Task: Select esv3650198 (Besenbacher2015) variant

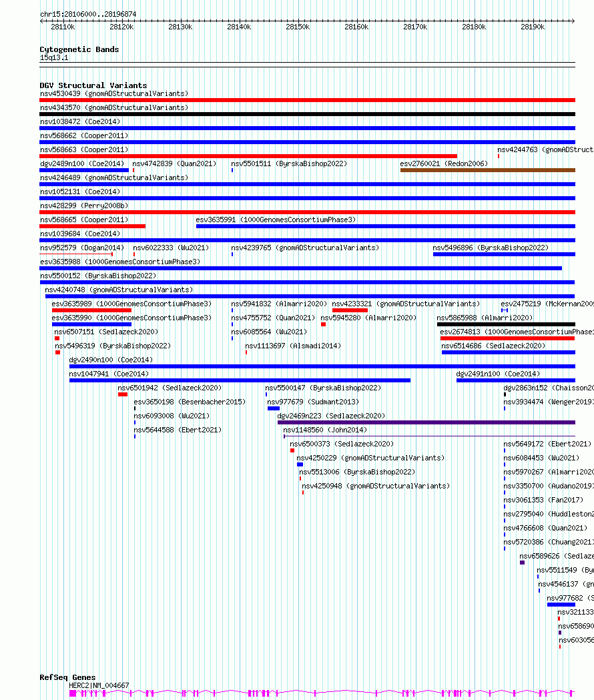Action: pyautogui.click(x=190, y=402)
